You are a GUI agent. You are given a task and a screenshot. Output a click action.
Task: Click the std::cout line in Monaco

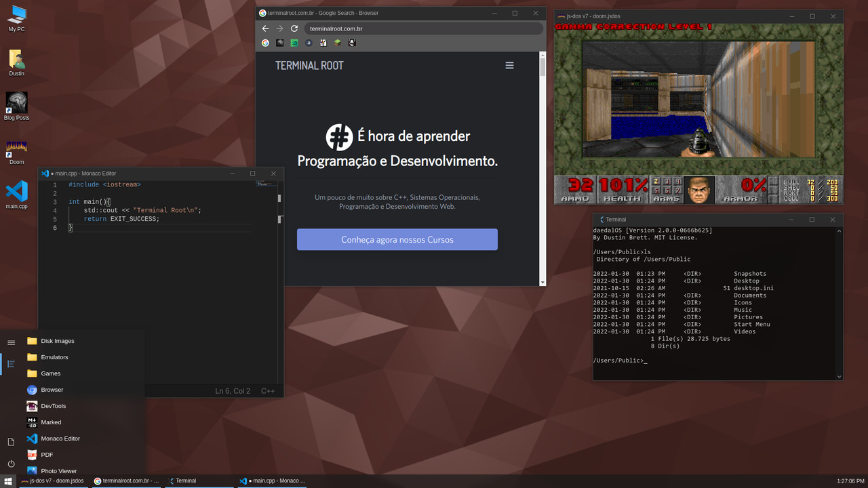click(142, 210)
